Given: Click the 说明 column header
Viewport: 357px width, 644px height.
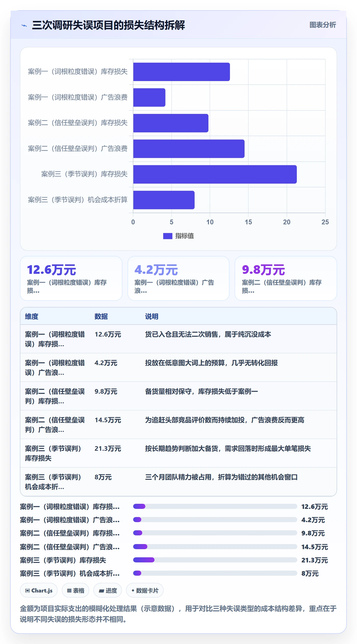Looking at the screenshot, I should coord(152,316).
